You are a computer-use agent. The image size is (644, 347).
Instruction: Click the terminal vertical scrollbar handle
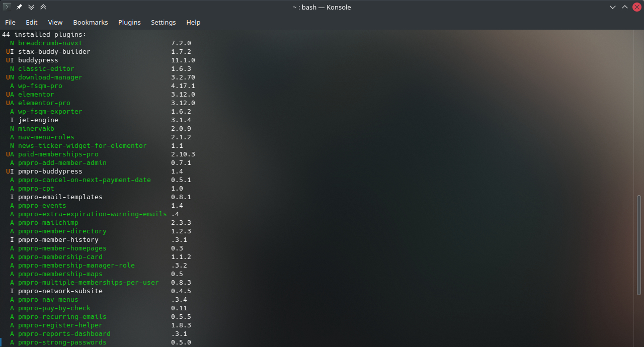point(639,245)
